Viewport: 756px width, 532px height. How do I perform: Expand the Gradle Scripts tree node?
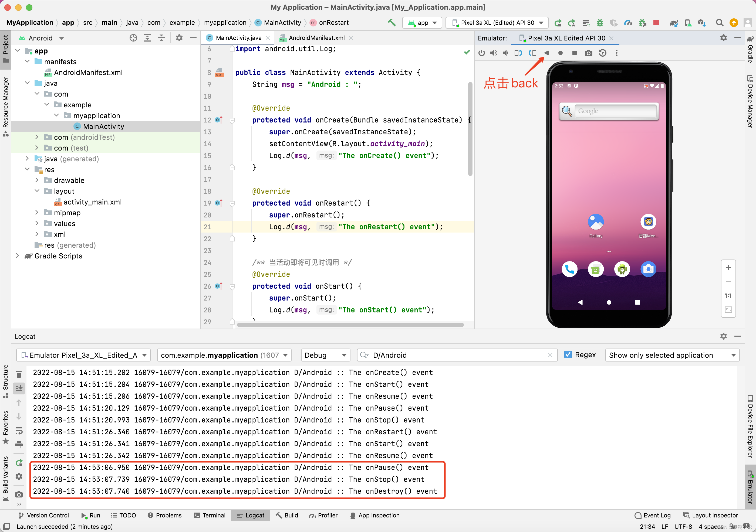click(x=18, y=256)
